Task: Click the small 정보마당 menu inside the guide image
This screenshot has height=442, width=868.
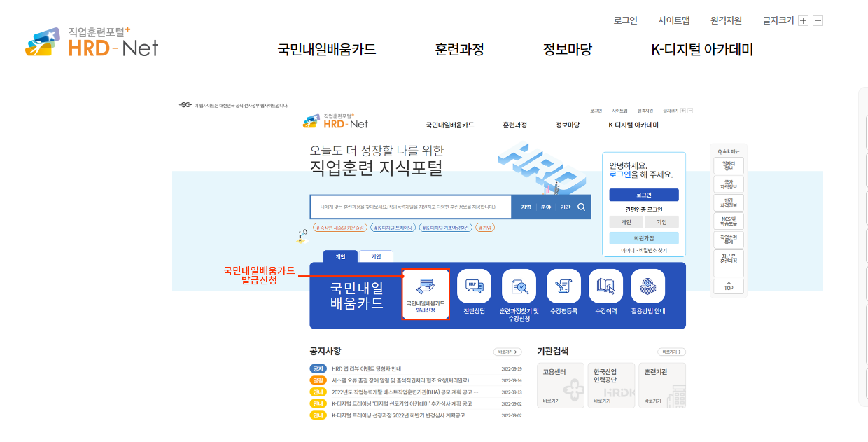Action: pos(568,125)
